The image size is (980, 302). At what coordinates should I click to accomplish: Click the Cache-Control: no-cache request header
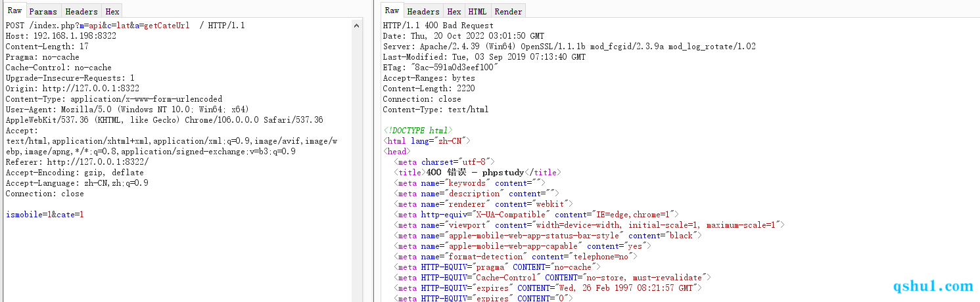click(58, 68)
